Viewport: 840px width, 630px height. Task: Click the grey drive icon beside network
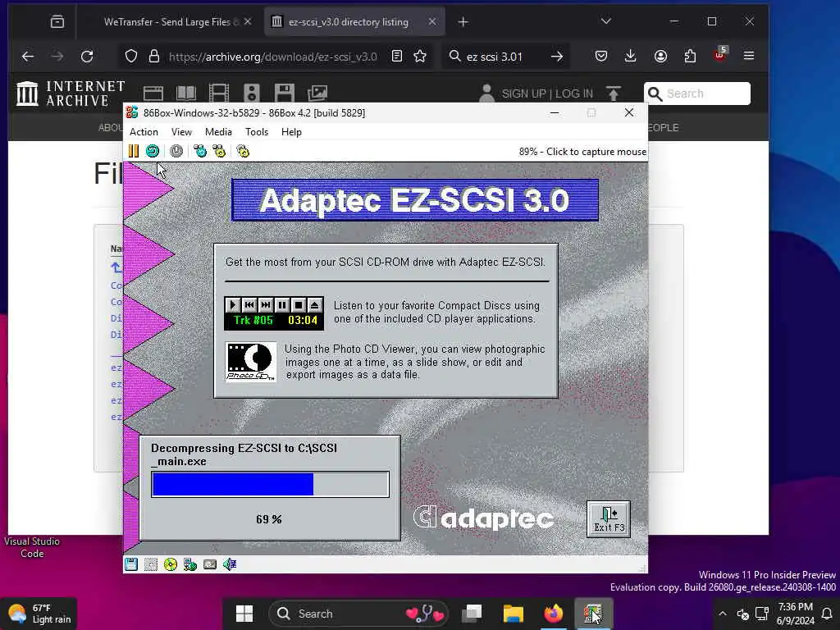[x=210, y=564]
